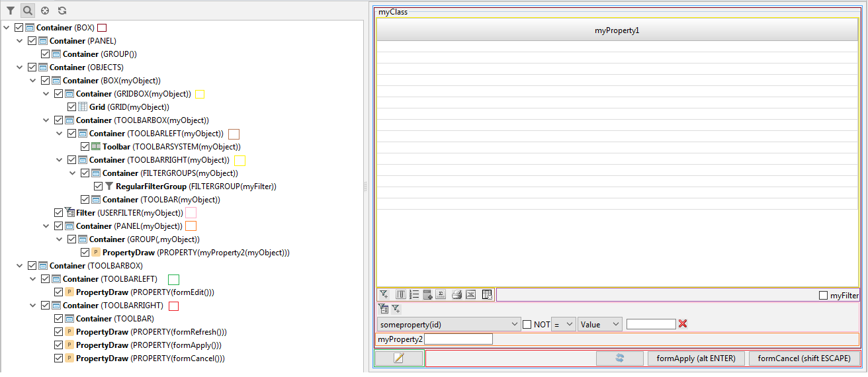Enable the myFilter checkbox

click(x=824, y=296)
